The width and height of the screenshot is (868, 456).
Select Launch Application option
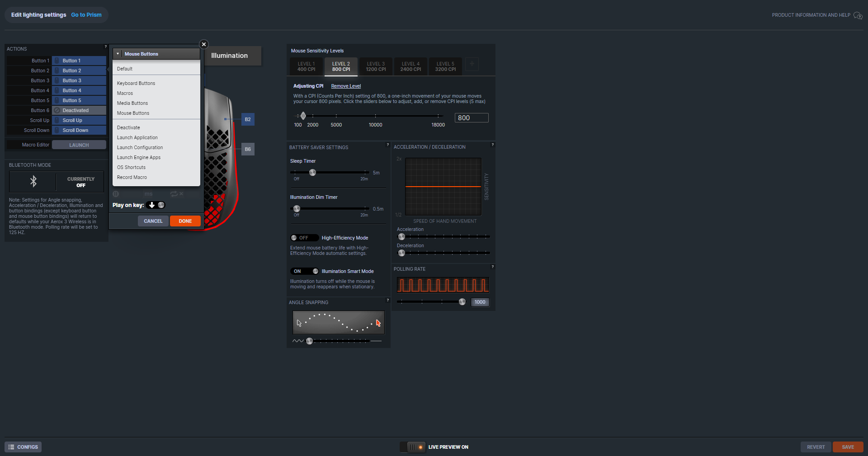pyautogui.click(x=156, y=137)
